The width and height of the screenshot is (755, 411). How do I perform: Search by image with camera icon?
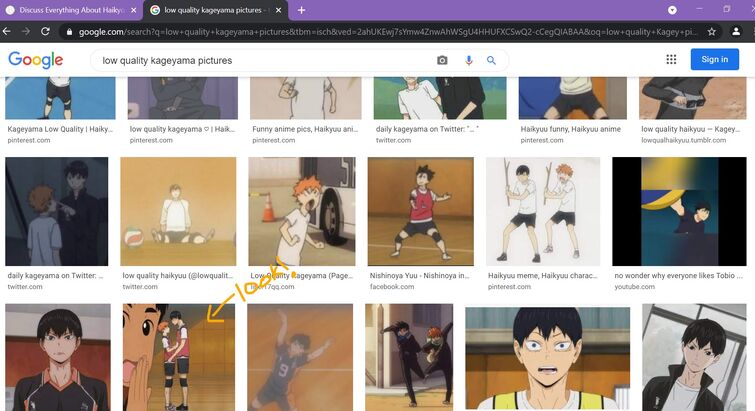pyautogui.click(x=442, y=60)
